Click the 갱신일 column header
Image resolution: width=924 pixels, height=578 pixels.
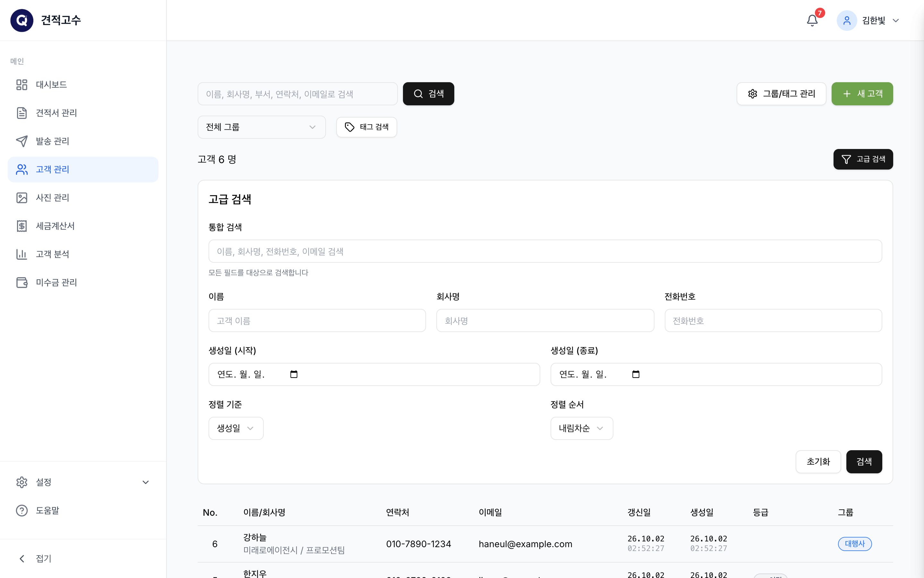tap(639, 512)
